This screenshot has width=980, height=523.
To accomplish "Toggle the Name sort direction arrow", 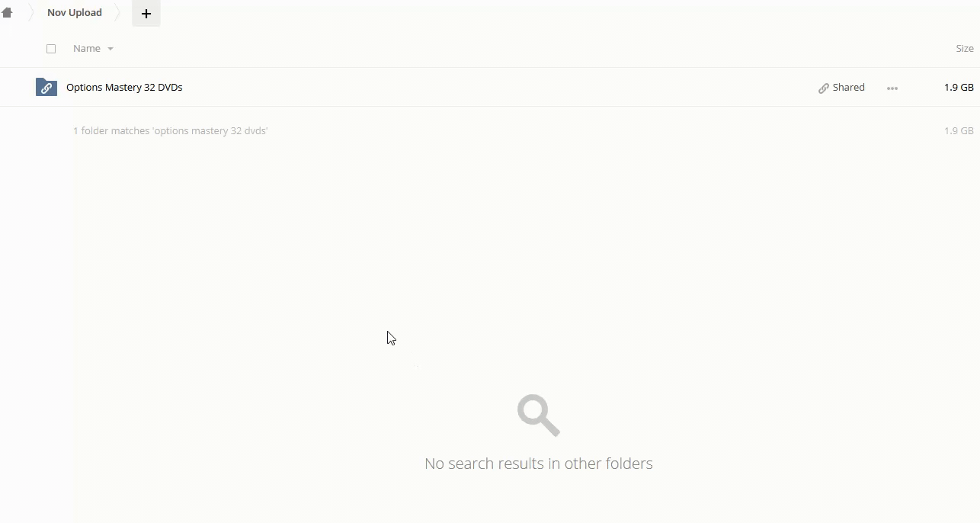I will (x=110, y=49).
